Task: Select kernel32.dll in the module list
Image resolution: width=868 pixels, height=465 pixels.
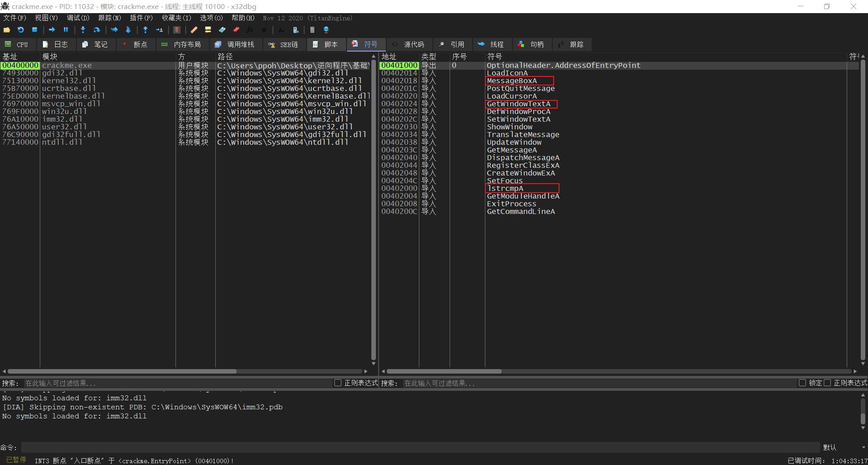Action: point(69,81)
